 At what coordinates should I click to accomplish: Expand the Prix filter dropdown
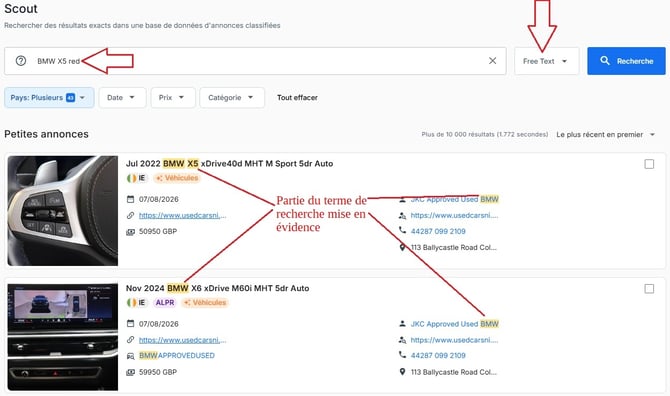(173, 97)
